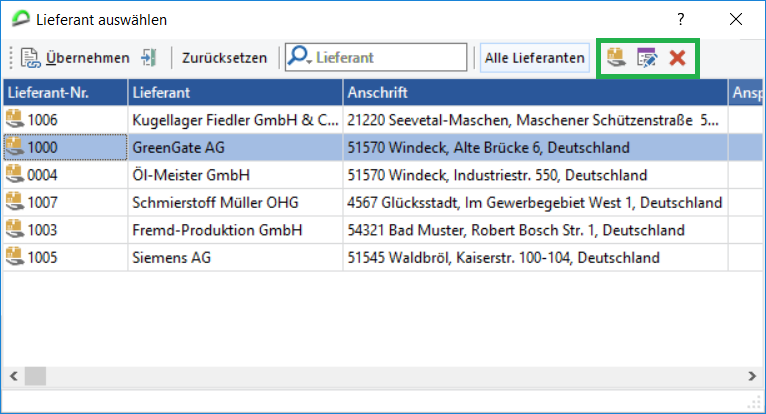Image resolution: width=766 pixels, height=414 pixels.
Task: Select supplier Kugellager Fiedler GmbH & C...
Action: pyautogui.click(x=235, y=120)
